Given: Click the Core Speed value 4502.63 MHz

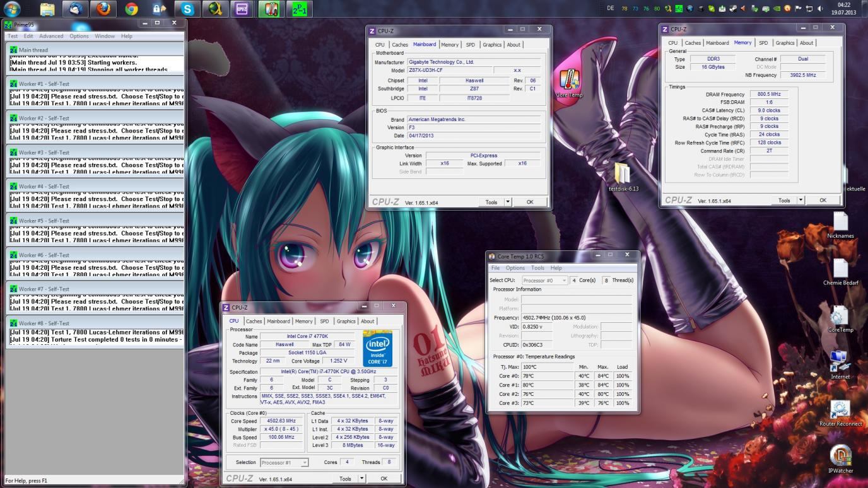Looking at the screenshot, I should (281, 421).
